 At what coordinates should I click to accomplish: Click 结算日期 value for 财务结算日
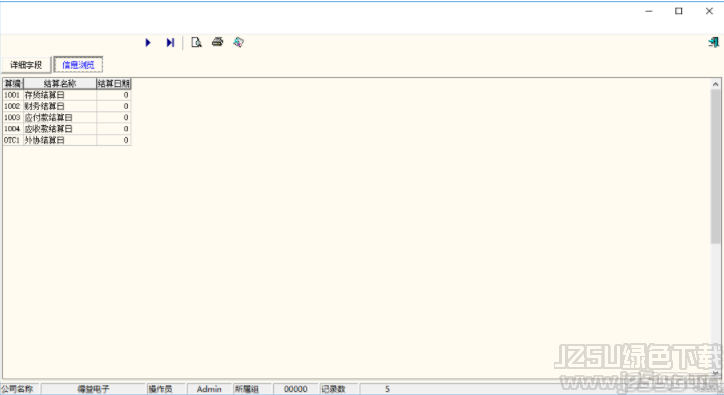click(114, 106)
